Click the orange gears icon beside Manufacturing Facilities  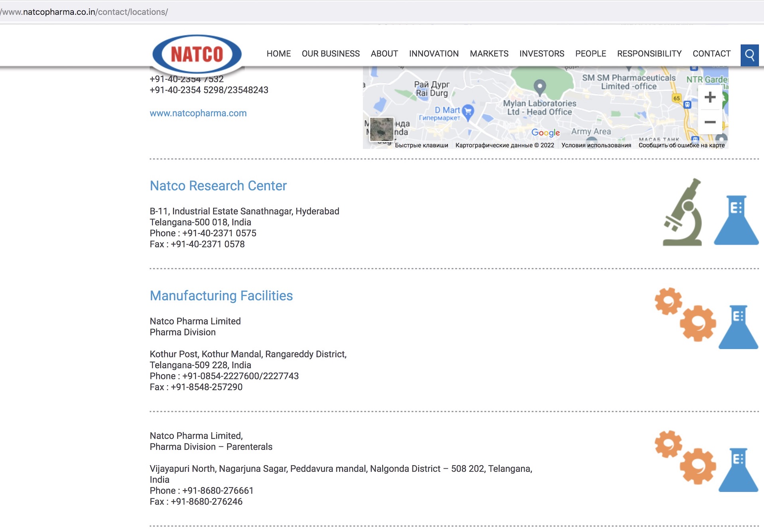[x=685, y=314]
